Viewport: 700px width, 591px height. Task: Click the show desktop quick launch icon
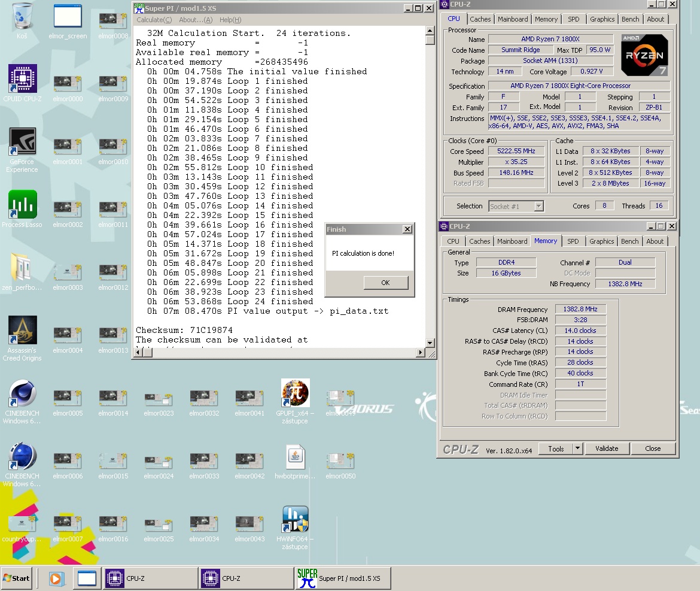pos(87,578)
